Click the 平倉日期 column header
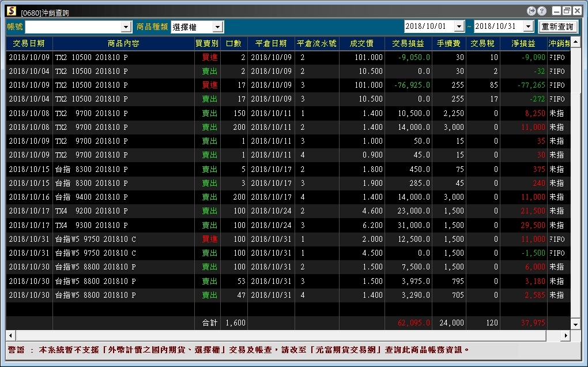 click(x=271, y=43)
